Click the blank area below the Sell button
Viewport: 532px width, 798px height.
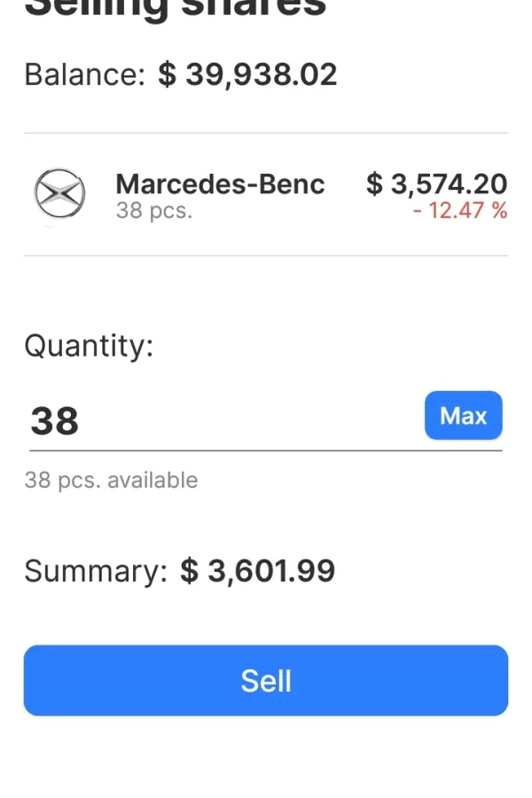[x=266, y=758]
